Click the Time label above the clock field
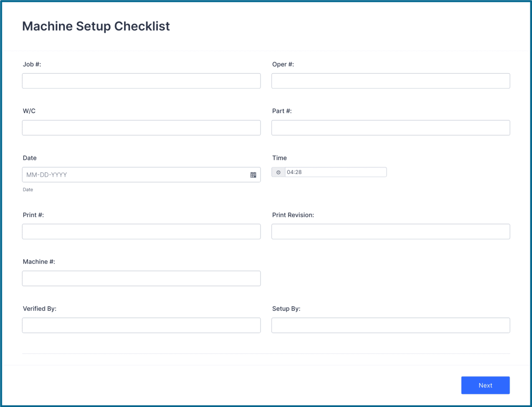Viewport: 532px width, 407px height. (279, 158)
